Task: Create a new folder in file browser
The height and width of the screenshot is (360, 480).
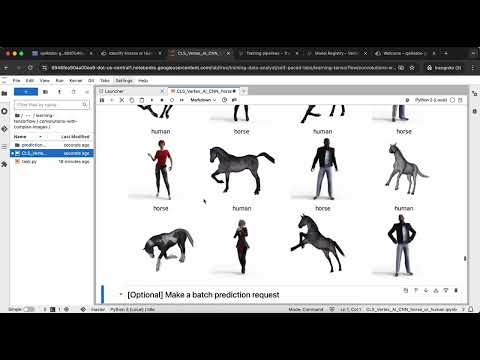Action: click(46, 92)
